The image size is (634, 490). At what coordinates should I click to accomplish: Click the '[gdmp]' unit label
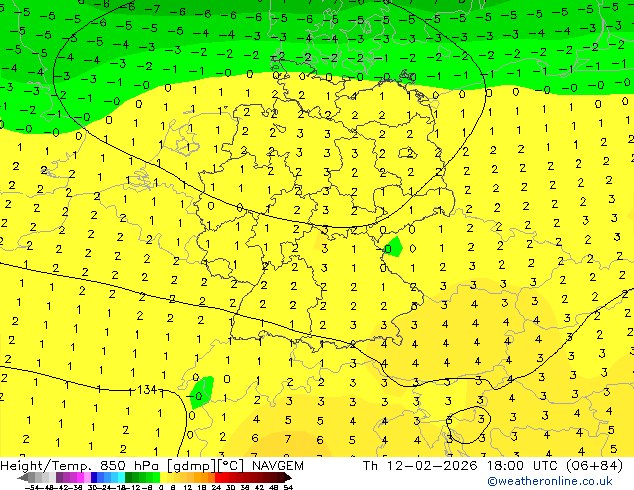pos(190,466)
